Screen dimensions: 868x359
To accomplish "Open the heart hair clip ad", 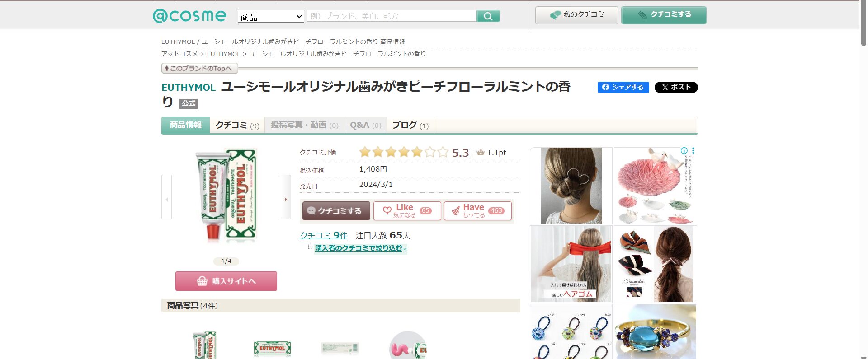I will [x=571, y=186].
